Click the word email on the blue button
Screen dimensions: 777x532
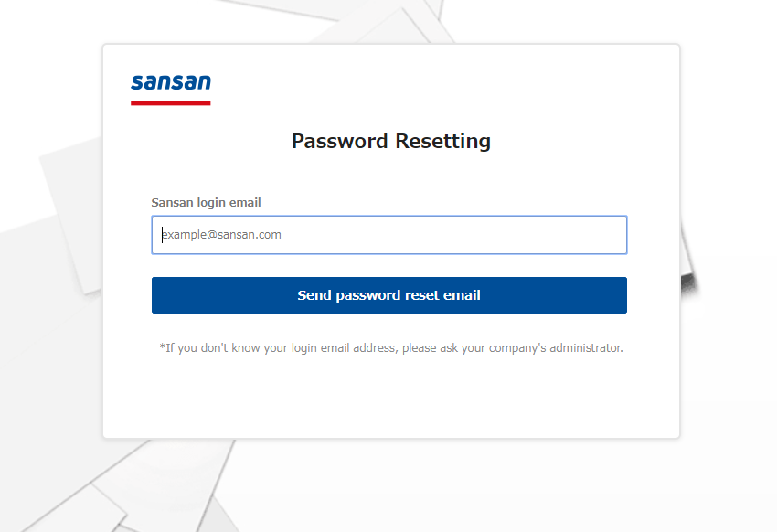click(462, 295)
